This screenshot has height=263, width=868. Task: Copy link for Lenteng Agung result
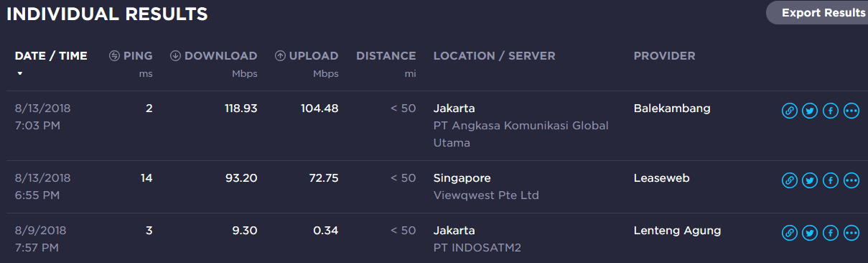tap(789, 233)
